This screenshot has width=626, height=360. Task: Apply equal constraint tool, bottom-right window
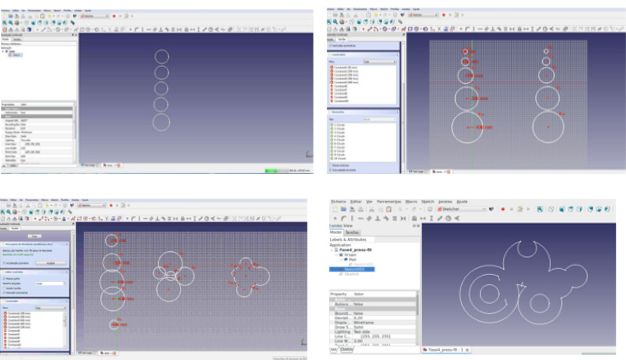[394, 219]
